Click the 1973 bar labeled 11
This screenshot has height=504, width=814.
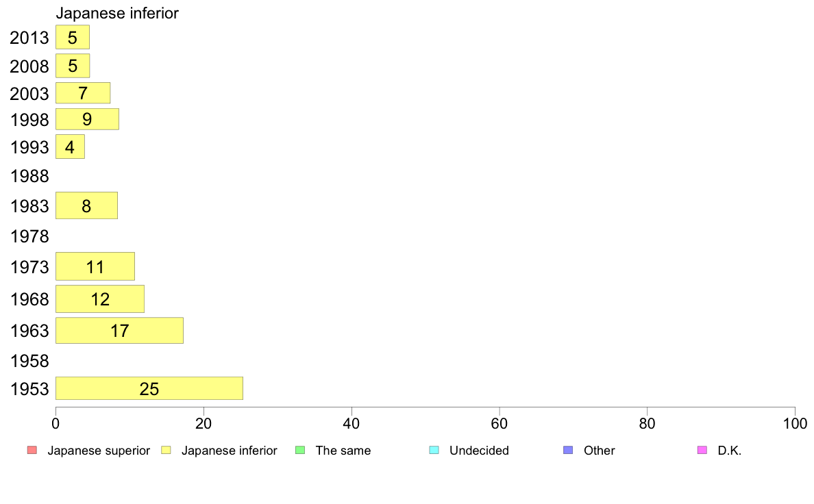tap(95, 266)
